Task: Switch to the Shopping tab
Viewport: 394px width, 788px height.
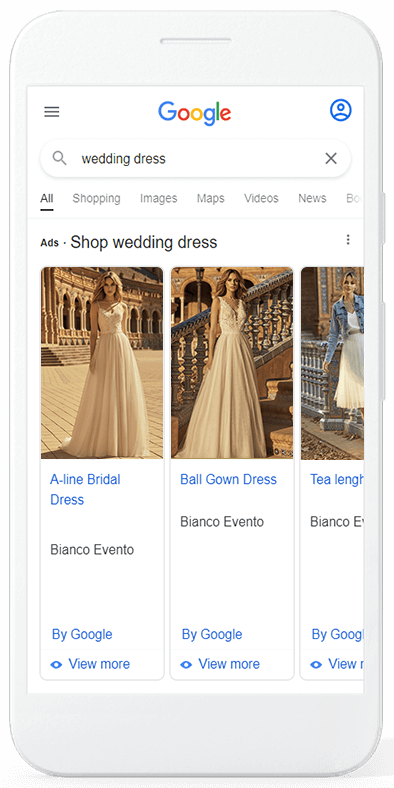Action: point(96,199)
